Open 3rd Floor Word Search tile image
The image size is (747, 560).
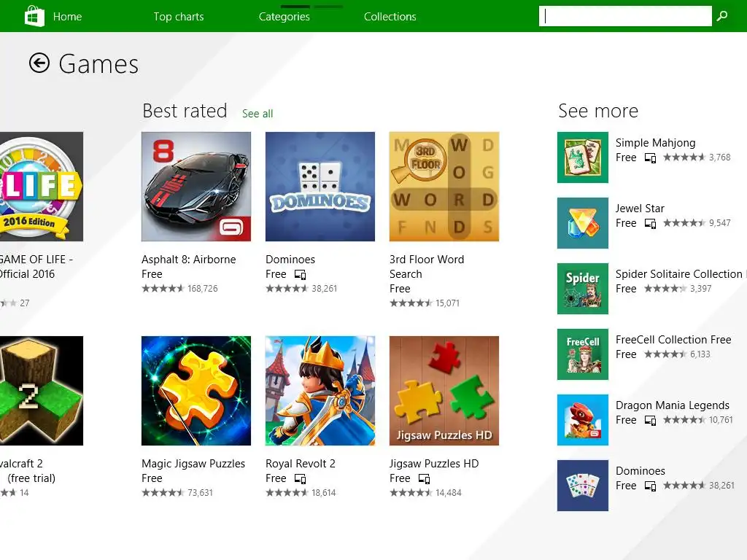point(444,187)
